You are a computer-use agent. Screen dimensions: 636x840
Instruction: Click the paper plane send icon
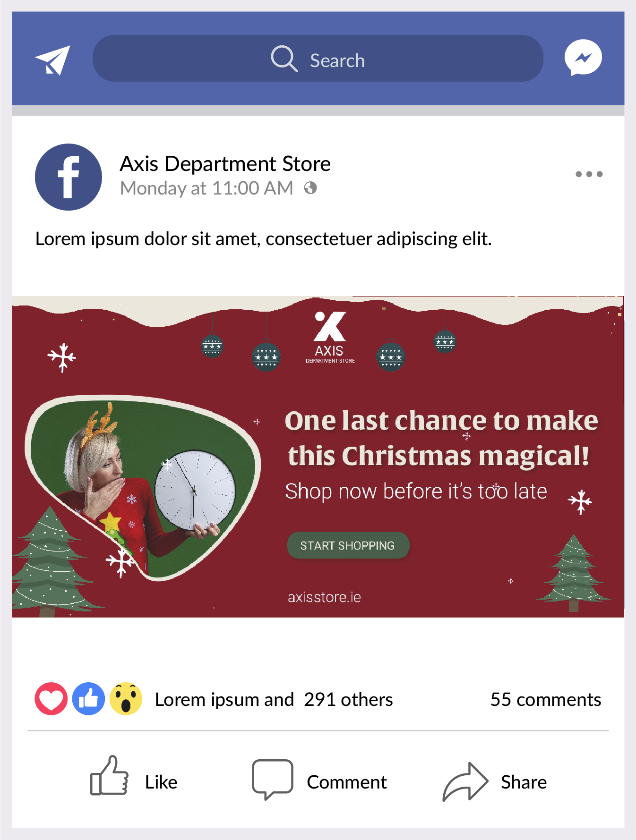[x=53, y=60]
